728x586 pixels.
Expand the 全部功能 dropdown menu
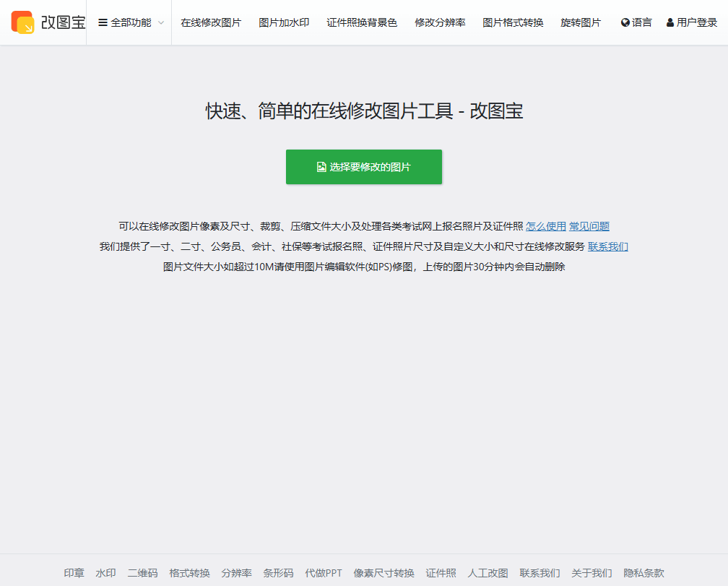coord(129,22)
